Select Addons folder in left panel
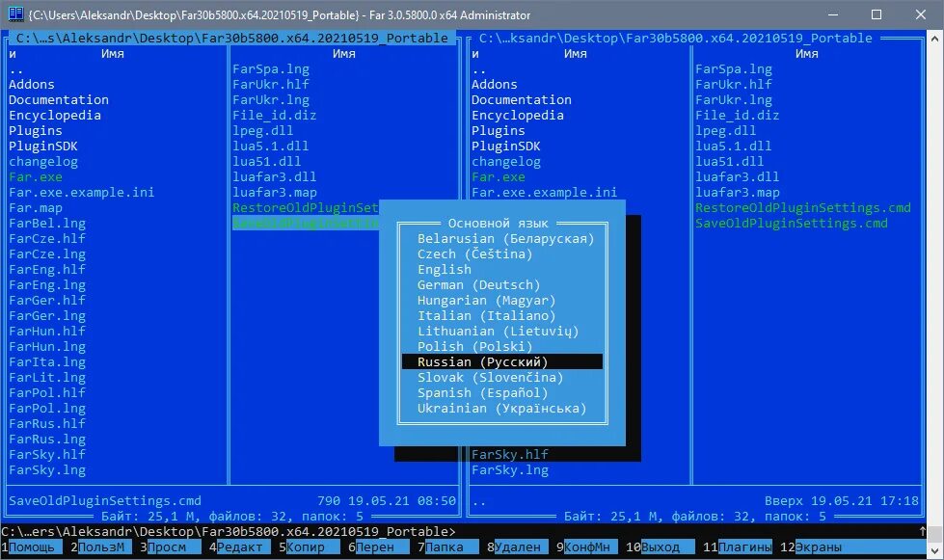The height and width of the screenshot is (560, 944). [x=31, y=85]
